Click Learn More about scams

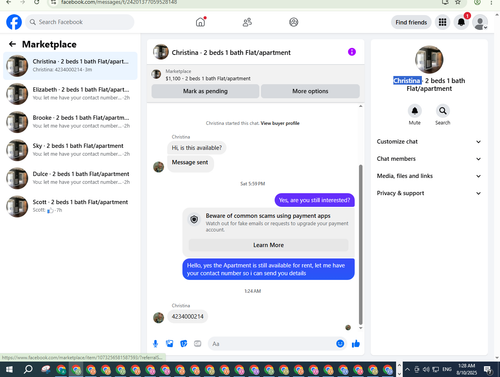pos(268,245)
